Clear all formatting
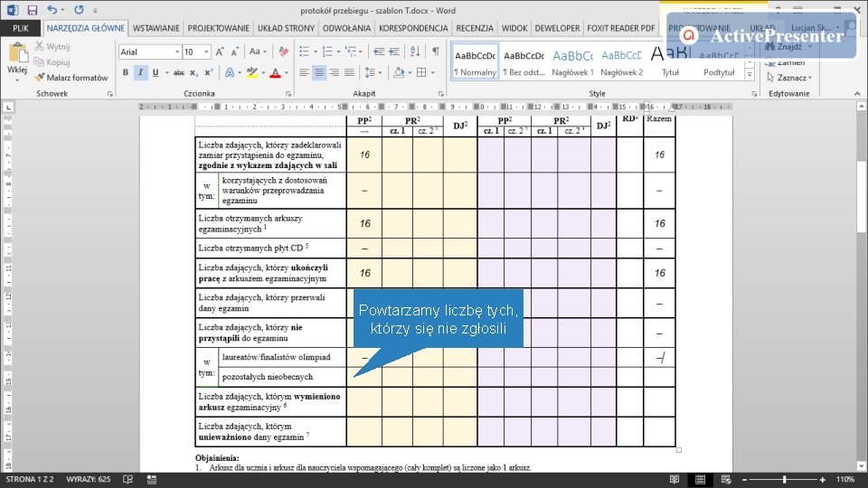The width and height of the screenshot is (868, 488). [283, 52]
